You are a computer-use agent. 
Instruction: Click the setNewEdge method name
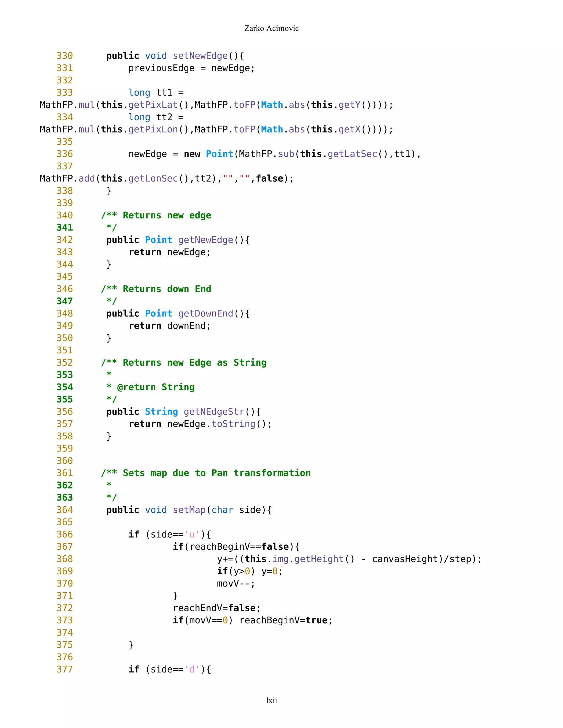[200, 56]
